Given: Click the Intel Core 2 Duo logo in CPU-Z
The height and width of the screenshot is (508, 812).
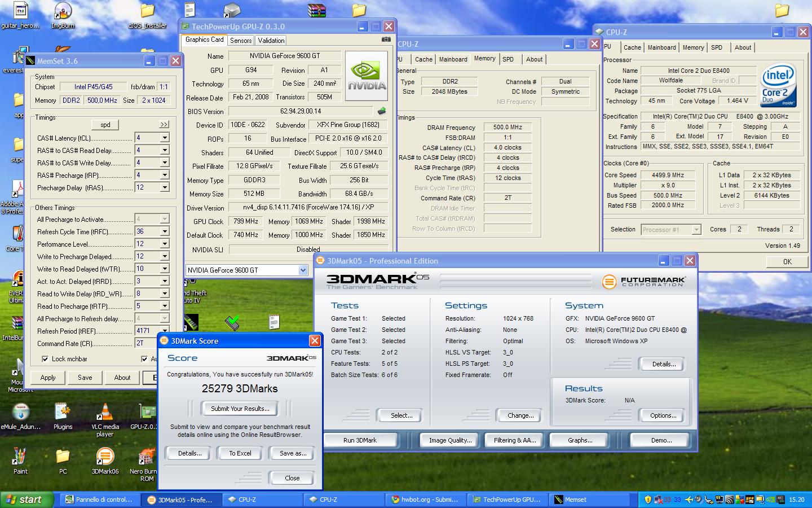Looking at the screenshot, I should [778, 85].
